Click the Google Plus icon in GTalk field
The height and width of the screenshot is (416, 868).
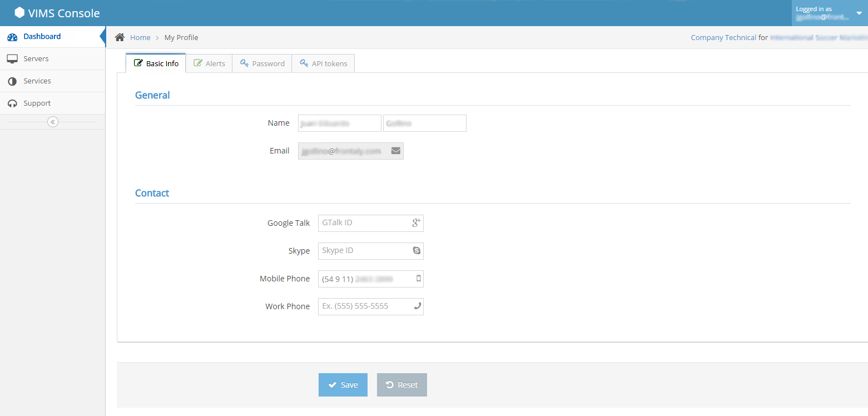pyautogui.click(x=416, y=223)
